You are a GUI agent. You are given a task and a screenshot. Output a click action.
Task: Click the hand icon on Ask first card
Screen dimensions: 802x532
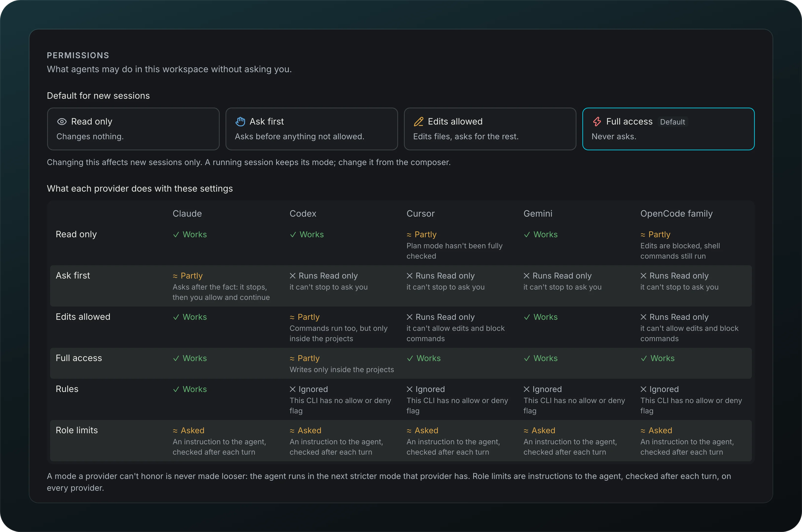click(x=240, y=122)
